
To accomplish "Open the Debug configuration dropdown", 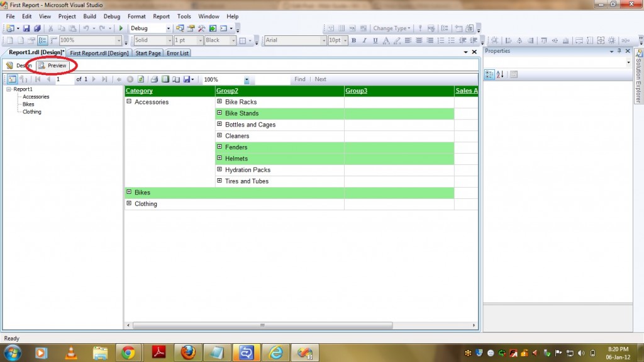I will (168, 28).
